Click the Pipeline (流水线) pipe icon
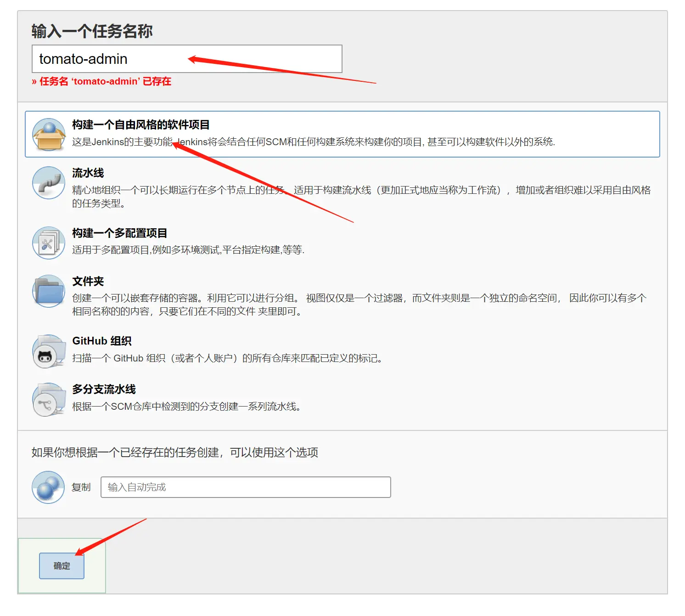The width and height of the screenshot is (685, 616). 49,183
